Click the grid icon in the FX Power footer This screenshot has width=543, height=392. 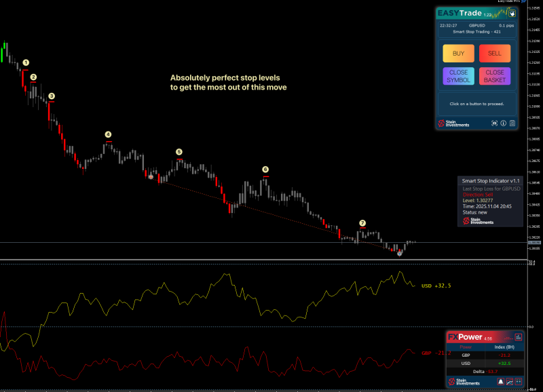[x=519, y=382]
